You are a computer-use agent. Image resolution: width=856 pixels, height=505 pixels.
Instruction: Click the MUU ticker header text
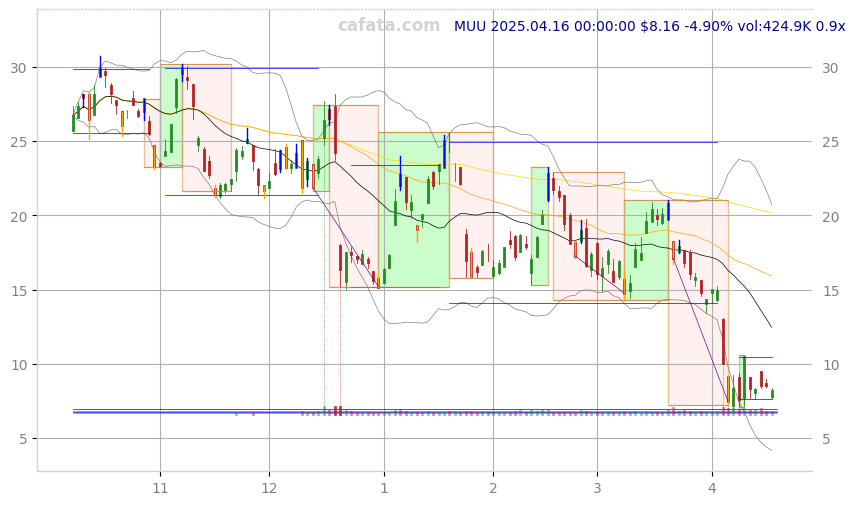pos(650,26)
